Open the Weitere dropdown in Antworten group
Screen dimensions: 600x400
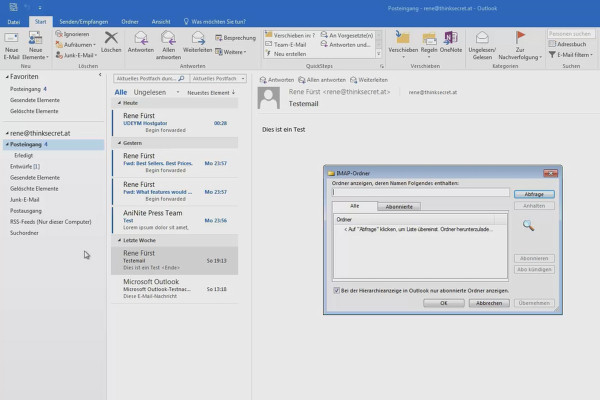click(231, 52)
